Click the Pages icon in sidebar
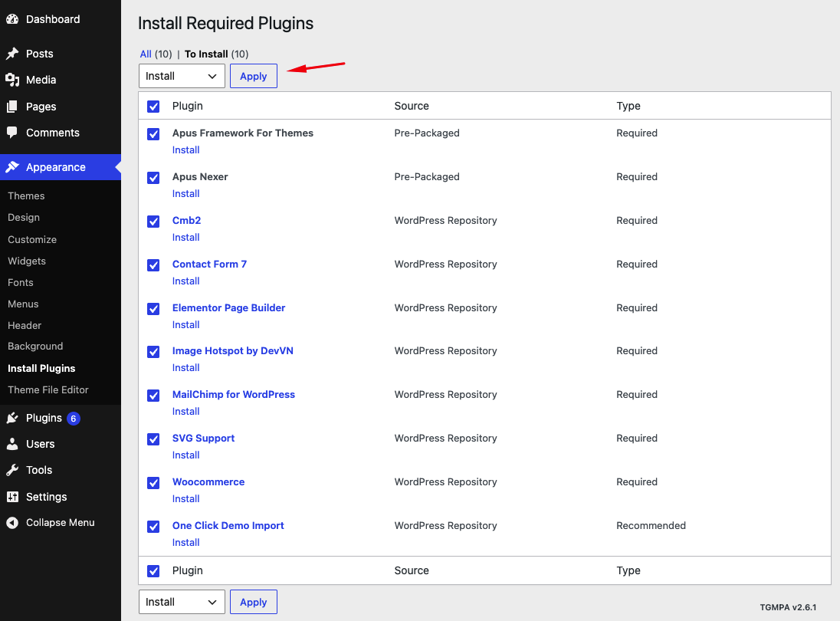 pyautogui.click(x=12, y=107)
